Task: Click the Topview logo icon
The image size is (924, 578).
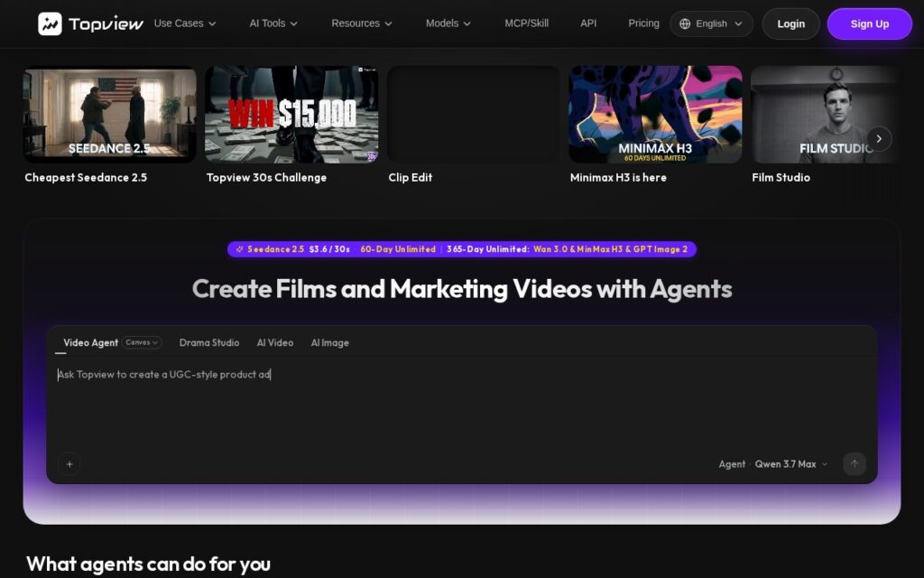Action: [x=50, y=23]
